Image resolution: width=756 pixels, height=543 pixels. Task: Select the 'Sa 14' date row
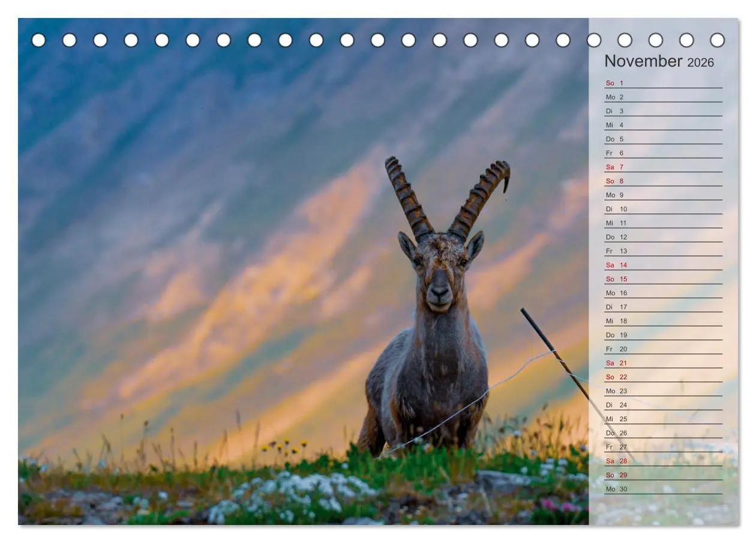(x=663, y=265)
